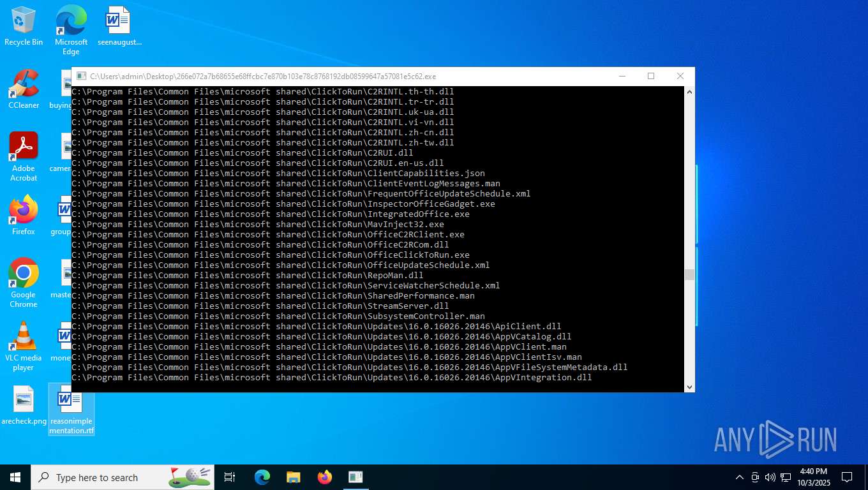Launch Microsoft Edge from desktop shortcut

coord(71,30)
